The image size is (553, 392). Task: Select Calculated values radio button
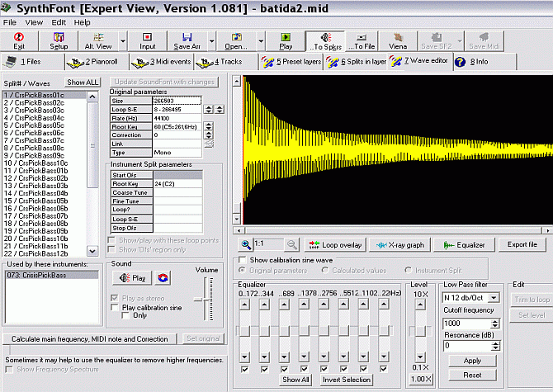[x=325, y=271]
